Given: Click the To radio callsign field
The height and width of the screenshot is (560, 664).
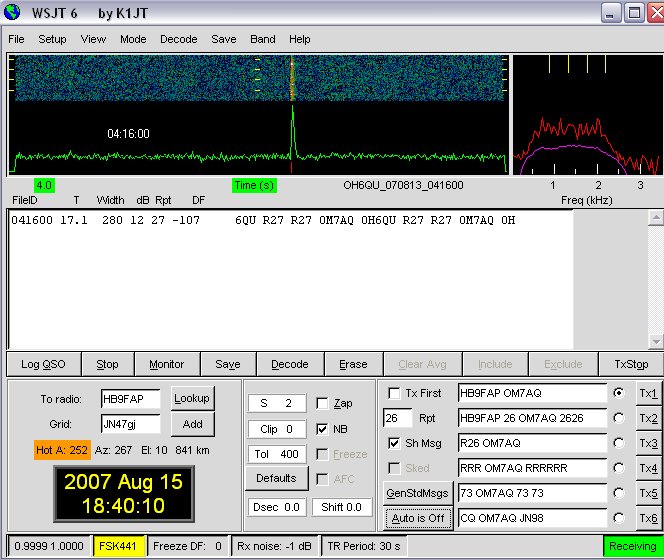Looking at the screenshot, I should (x=130, y=399).
